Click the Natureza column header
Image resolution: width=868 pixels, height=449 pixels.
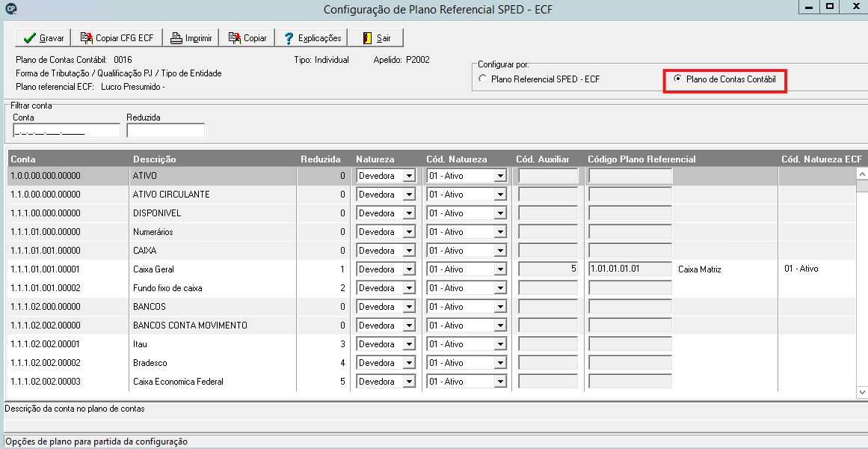375,159
